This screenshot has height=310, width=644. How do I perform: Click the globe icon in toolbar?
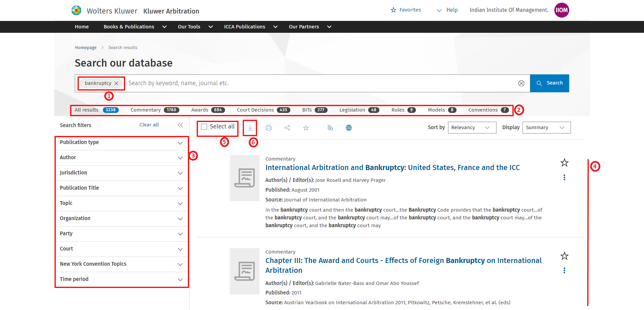pos(349,128)
